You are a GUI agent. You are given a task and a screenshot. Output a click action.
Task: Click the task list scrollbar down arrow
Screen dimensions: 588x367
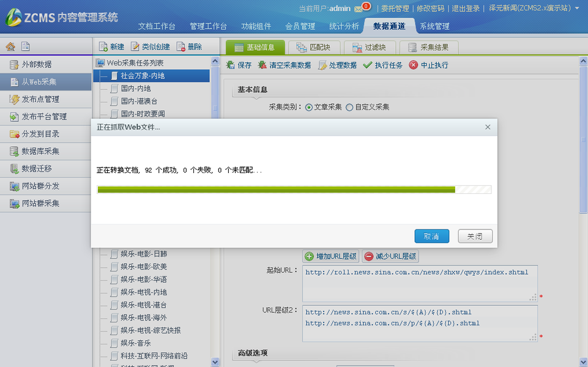[x=215, y=362]
